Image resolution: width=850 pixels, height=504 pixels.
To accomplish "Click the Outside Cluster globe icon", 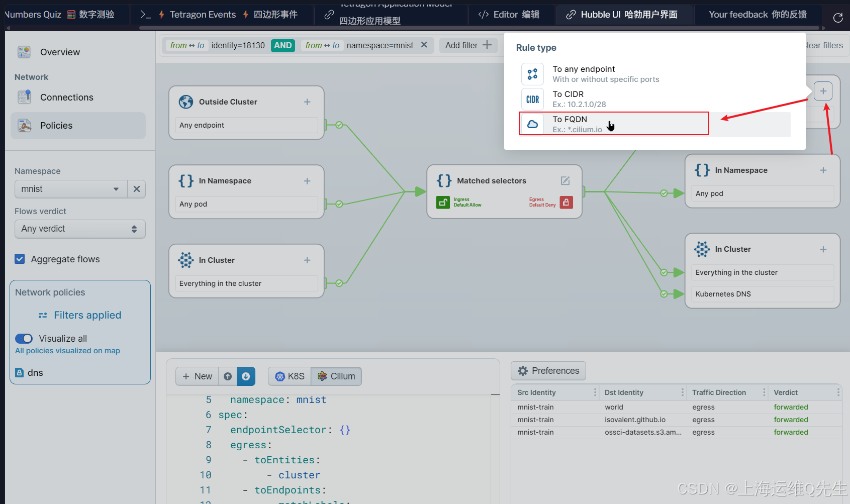I will tap(186, 102).
